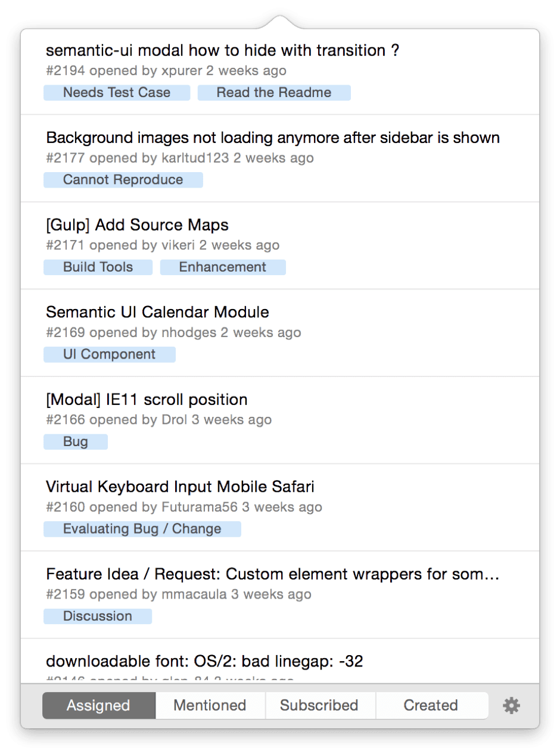Screen dimensions: 560x754
Task: Open the [Gulp] Add Source Maps issue
Action: [137, 225]
